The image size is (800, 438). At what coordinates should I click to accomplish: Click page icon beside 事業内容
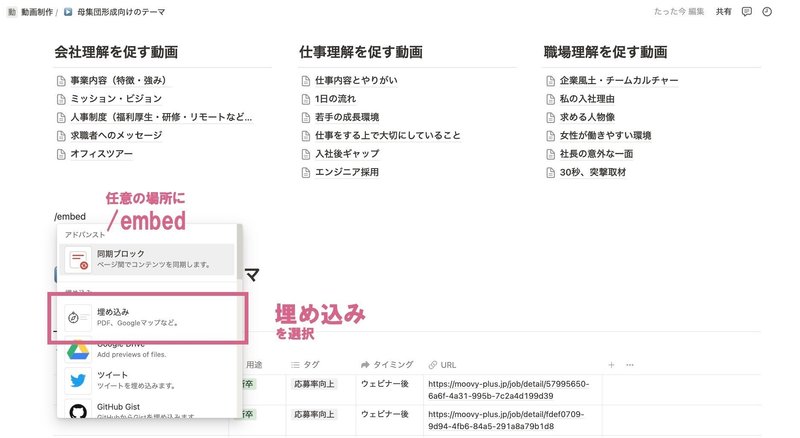[61, 81]
